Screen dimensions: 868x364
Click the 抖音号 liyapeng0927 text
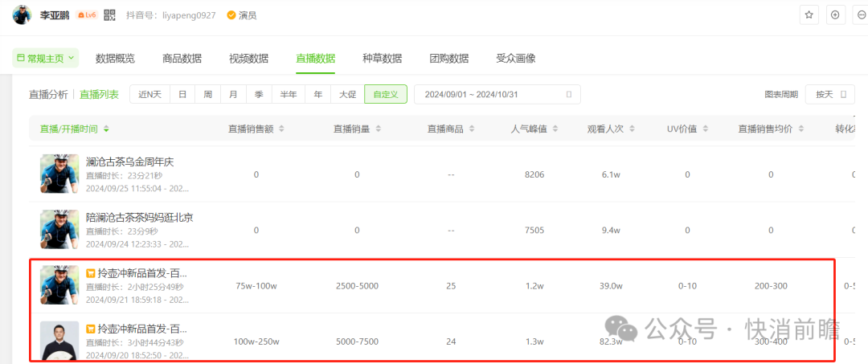click(171, 15)
